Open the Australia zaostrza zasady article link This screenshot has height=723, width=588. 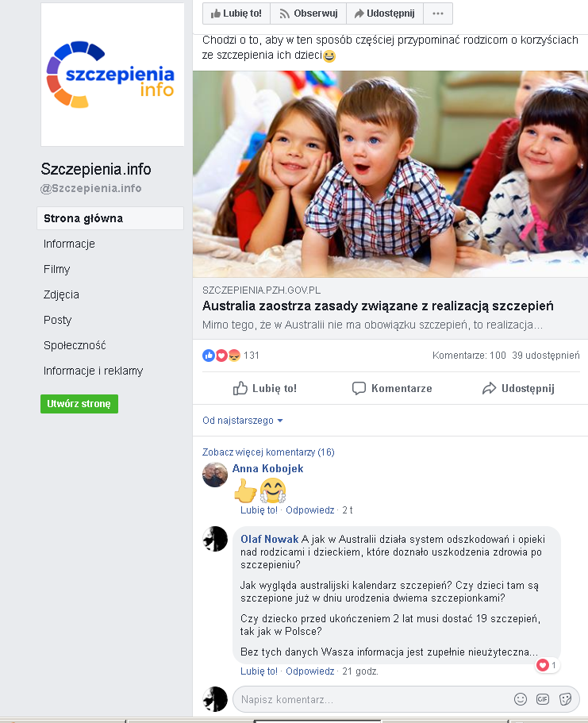pyautogui.click(x=378, y=306)
